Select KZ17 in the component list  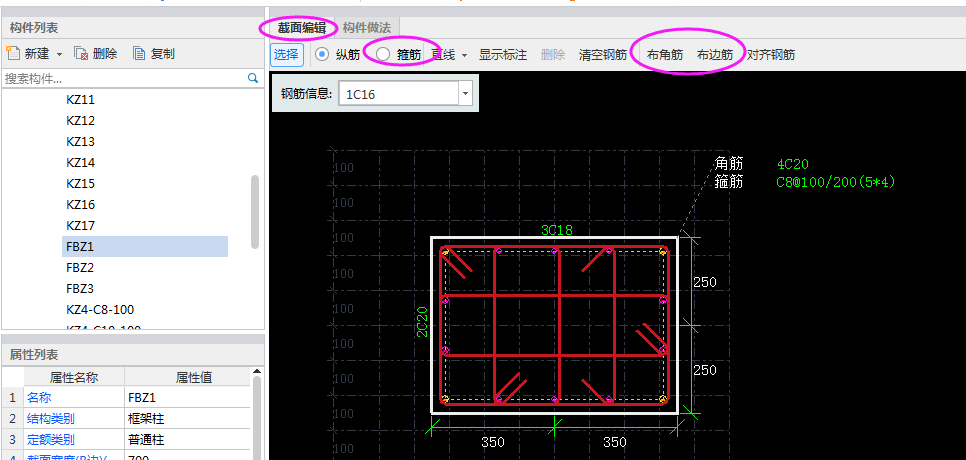point(80,225)
